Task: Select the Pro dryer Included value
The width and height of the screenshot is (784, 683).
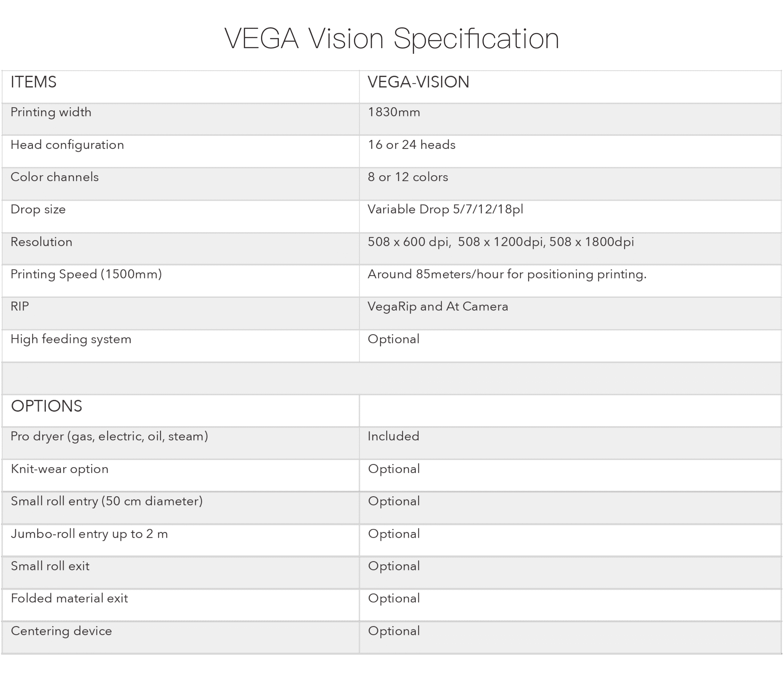Action: (x=393, y=437)
